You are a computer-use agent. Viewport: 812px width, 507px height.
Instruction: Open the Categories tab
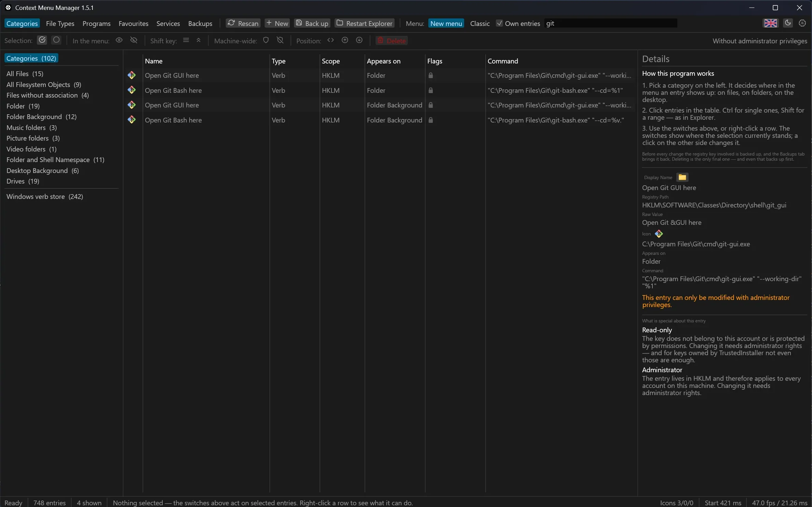click(x=22, y=23)
